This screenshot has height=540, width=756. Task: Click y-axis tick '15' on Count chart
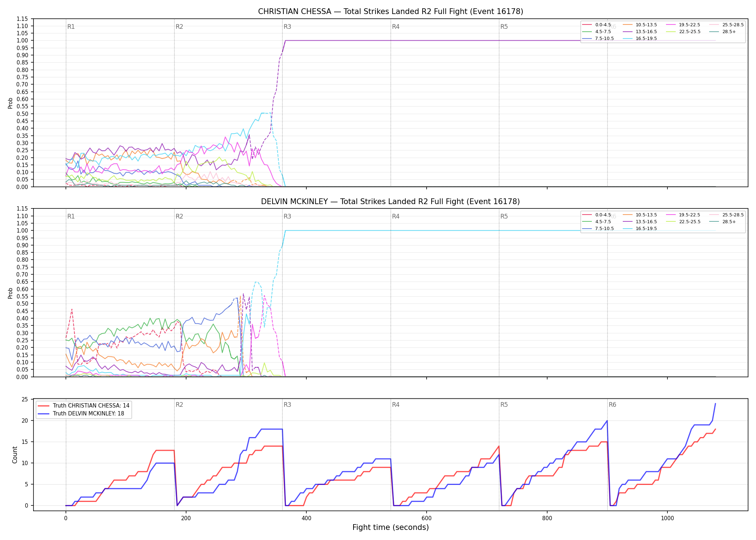[x=25, y=442]
